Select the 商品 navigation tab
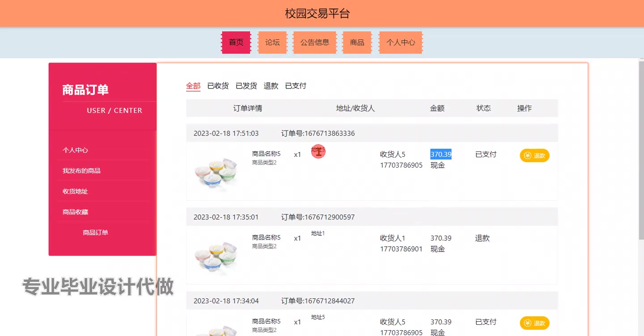 [357, 42]
